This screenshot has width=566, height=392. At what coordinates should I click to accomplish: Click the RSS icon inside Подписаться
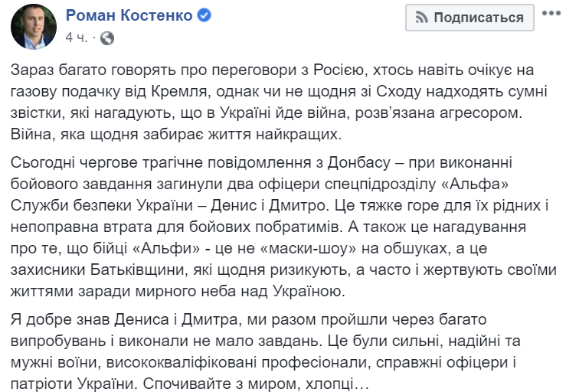pyautogui.click(x=422, y=17)
